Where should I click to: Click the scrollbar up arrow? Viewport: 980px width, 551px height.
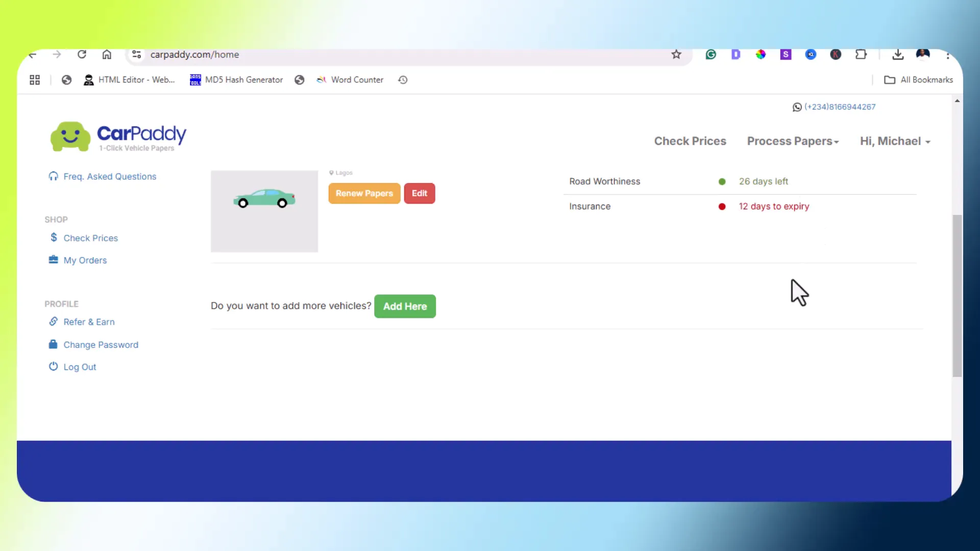click(957, 101)
